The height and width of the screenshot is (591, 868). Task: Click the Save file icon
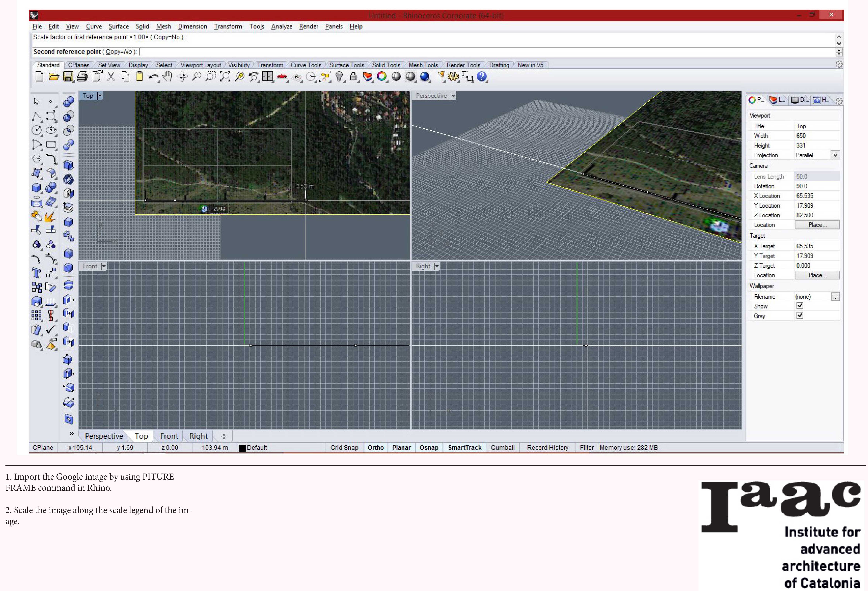pos(68,77)
